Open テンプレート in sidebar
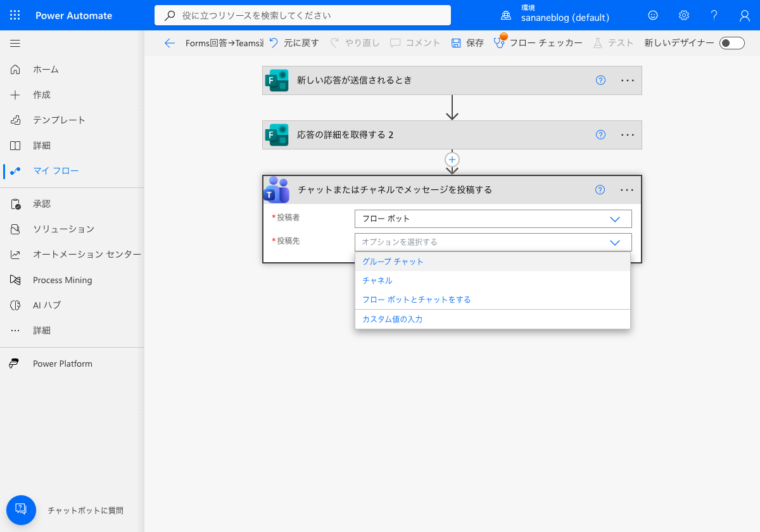760x532 pixels. 60,120
